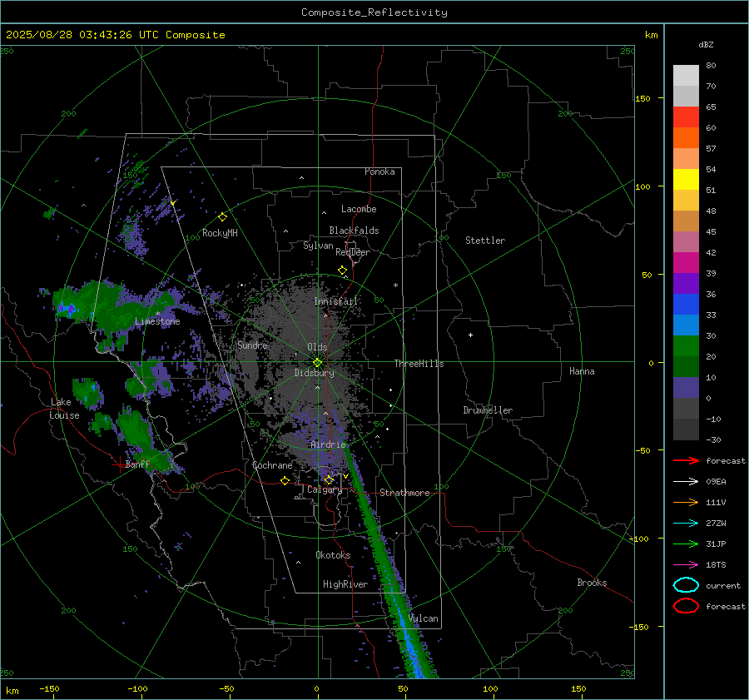Select the dark green 20-10 dBZ swatch
Screen dimensions: 749x700
(x=686, y=366)
